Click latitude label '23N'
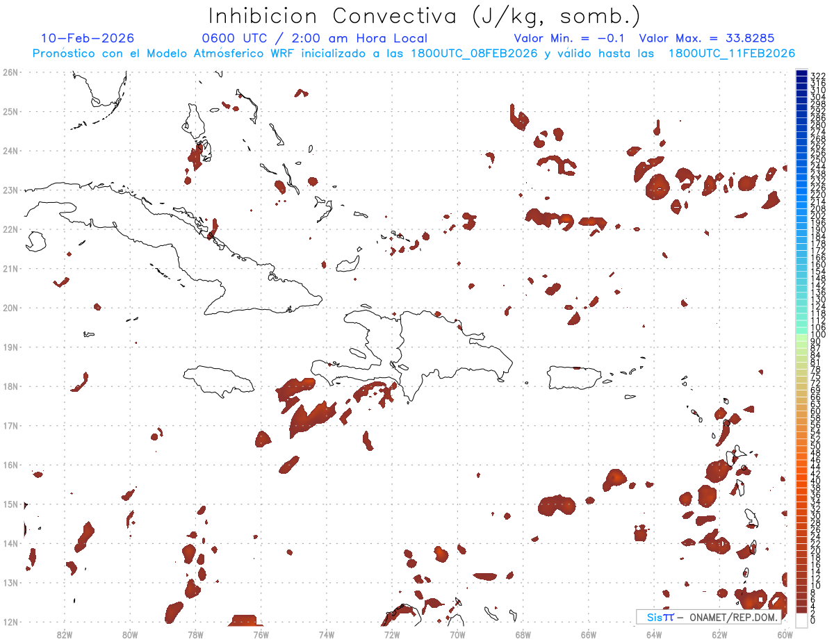The image size is (834, 644). [x=10, y=190]
